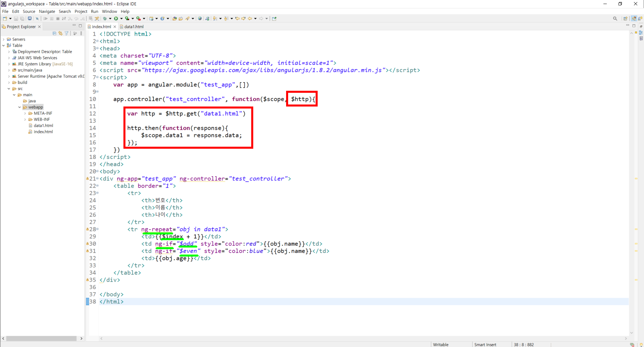Click the Smart Insert status field
Image resolution: width=644 pixels, height=347 pixels.
click(485, 344)
